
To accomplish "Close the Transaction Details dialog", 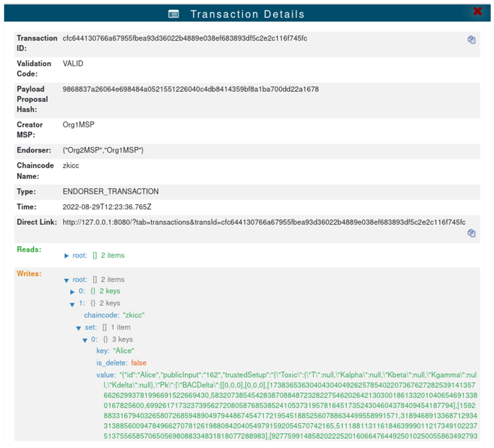I will point(477,11).
